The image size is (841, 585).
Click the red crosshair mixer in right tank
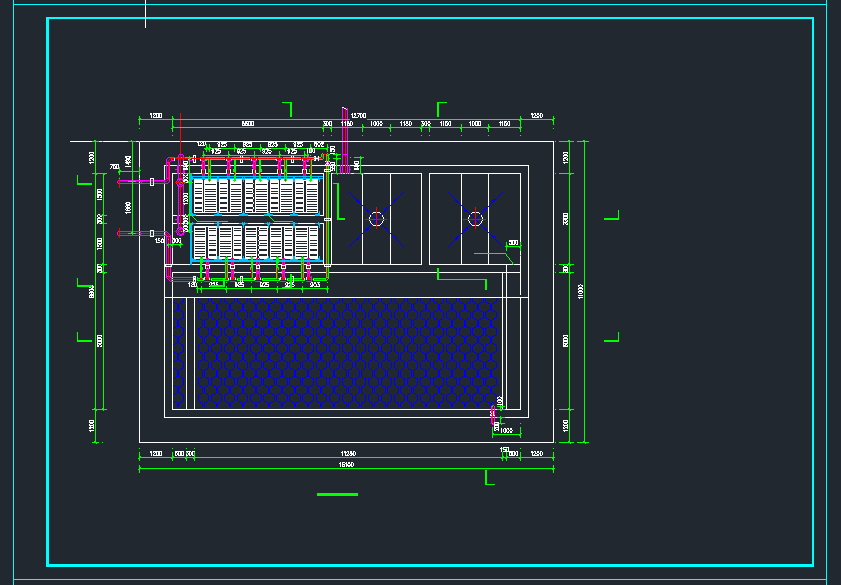[x=475, y=219]
